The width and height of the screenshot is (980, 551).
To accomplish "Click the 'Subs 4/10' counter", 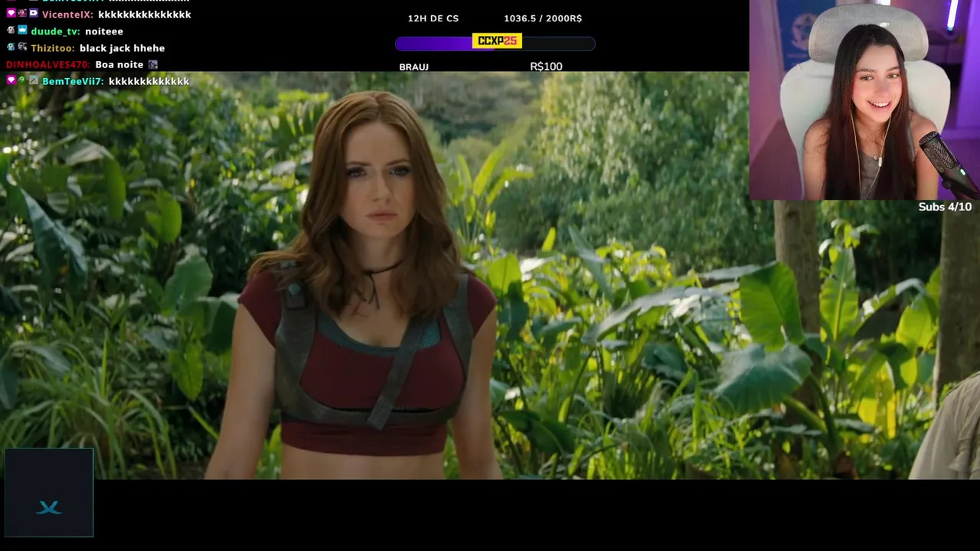I will [945, 207].
